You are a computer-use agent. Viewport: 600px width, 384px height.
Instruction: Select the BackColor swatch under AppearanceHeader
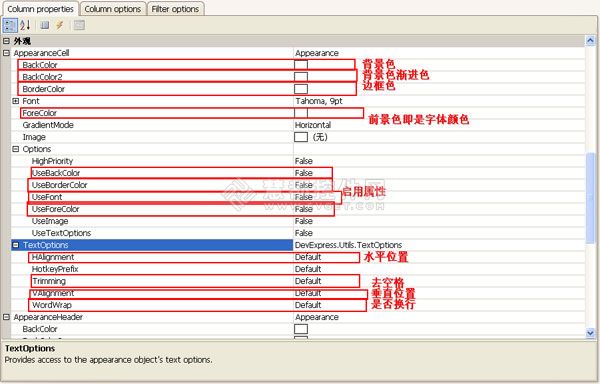[x=301, y=329]
